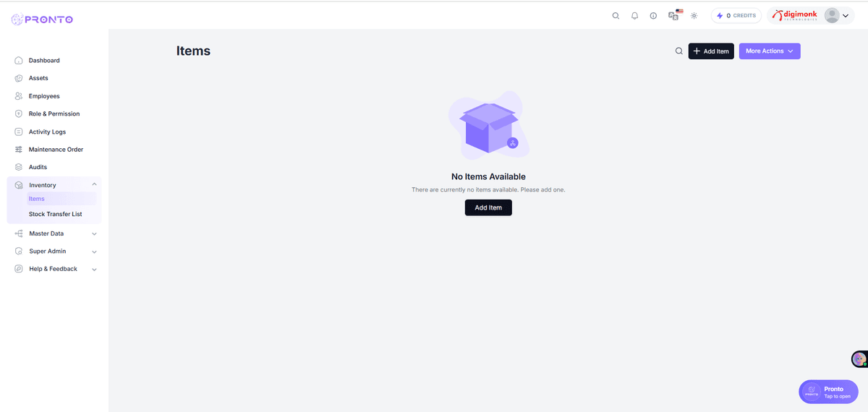
Task: Click the Inventory box icon
Action: [20, 185]
